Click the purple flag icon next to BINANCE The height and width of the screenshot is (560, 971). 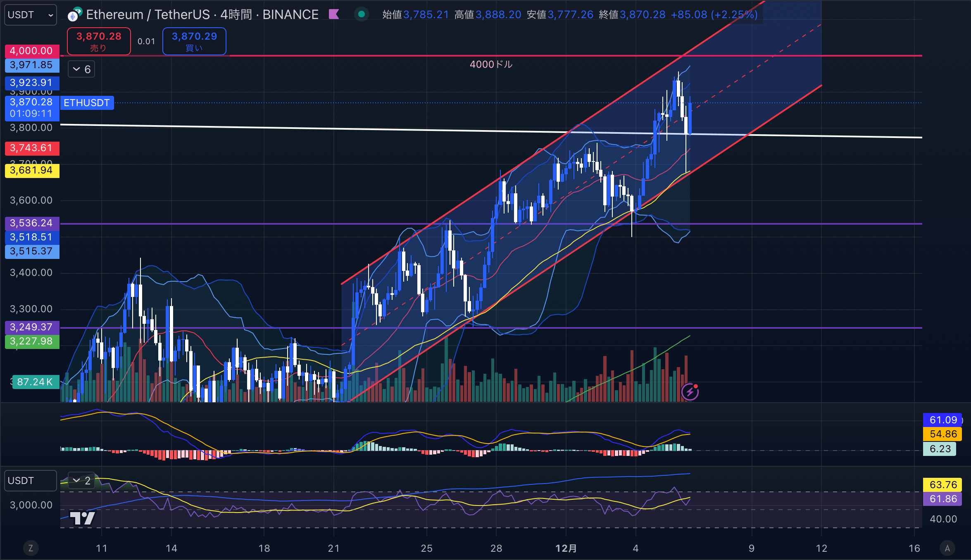point(334,14)
